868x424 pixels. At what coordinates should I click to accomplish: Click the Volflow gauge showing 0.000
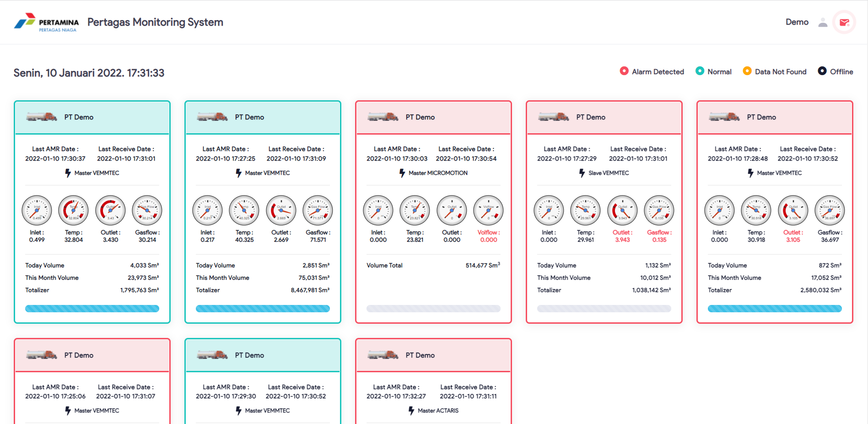click(488, 210)
